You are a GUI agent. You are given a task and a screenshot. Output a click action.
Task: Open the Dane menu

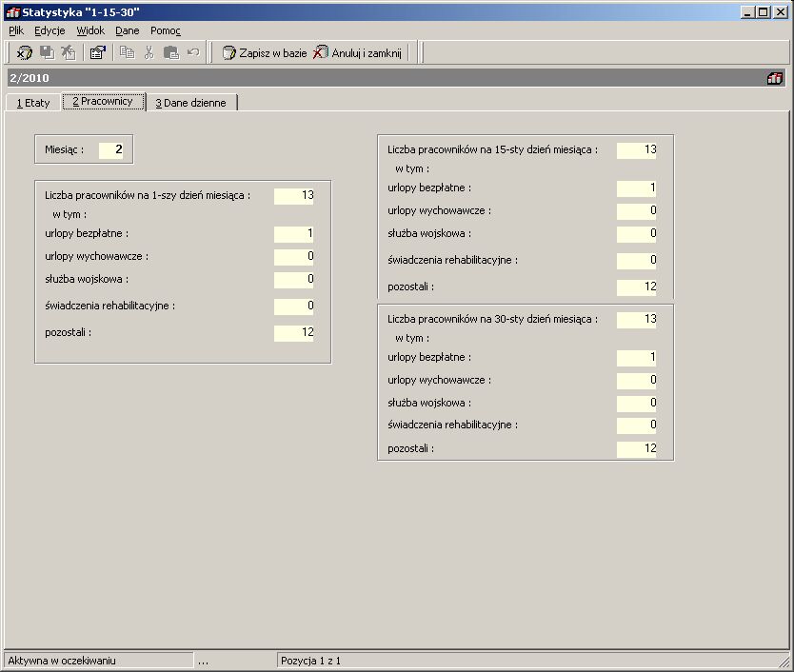[128, 30]
